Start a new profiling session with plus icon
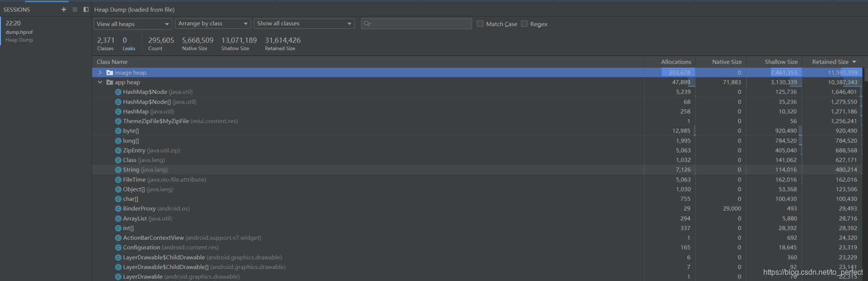 click(63, 9)
